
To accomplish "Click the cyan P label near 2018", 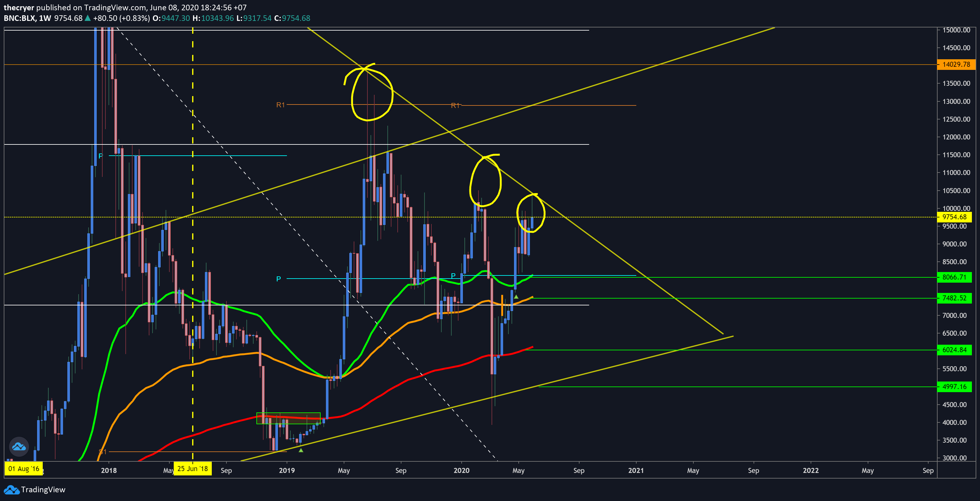I will [x=100, y=156].
